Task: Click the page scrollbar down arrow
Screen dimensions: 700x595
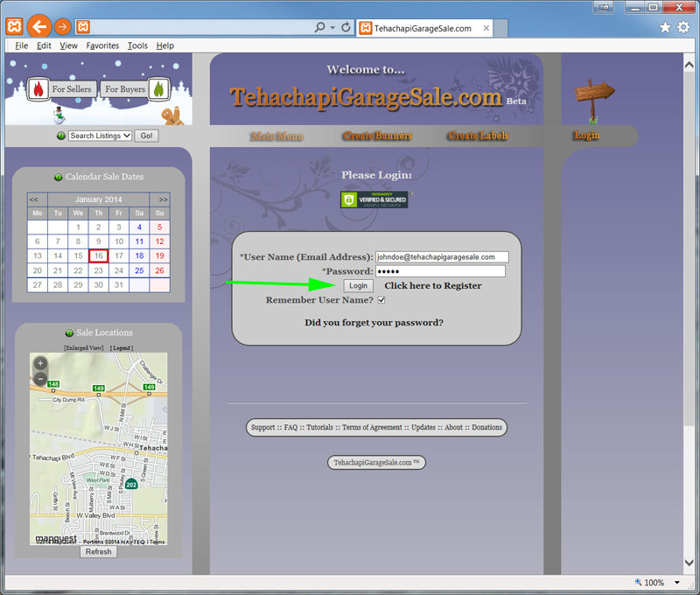Action: 689,563
